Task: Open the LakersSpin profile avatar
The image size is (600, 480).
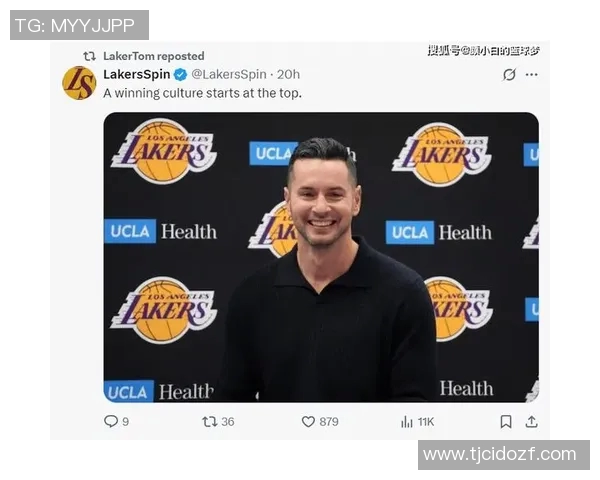Action: [x=79, y=83]
